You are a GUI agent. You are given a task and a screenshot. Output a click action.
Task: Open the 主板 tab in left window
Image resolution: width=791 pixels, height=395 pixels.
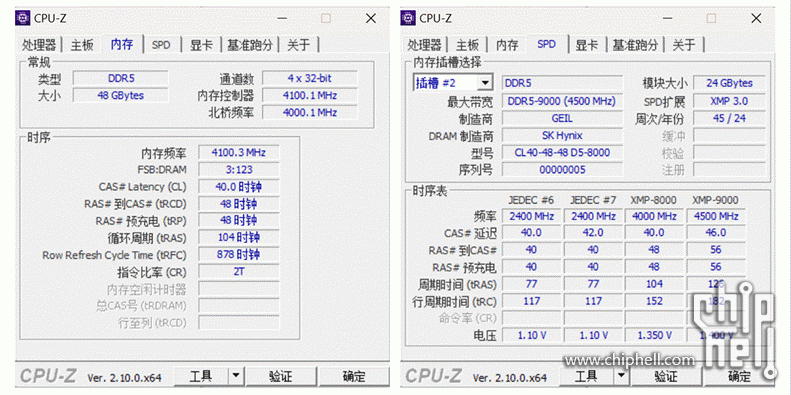[x=82, y=45]
